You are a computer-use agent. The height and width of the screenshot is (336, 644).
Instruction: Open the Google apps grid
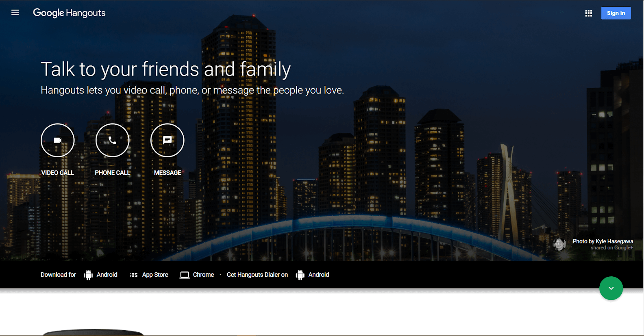tap(588, 13)
